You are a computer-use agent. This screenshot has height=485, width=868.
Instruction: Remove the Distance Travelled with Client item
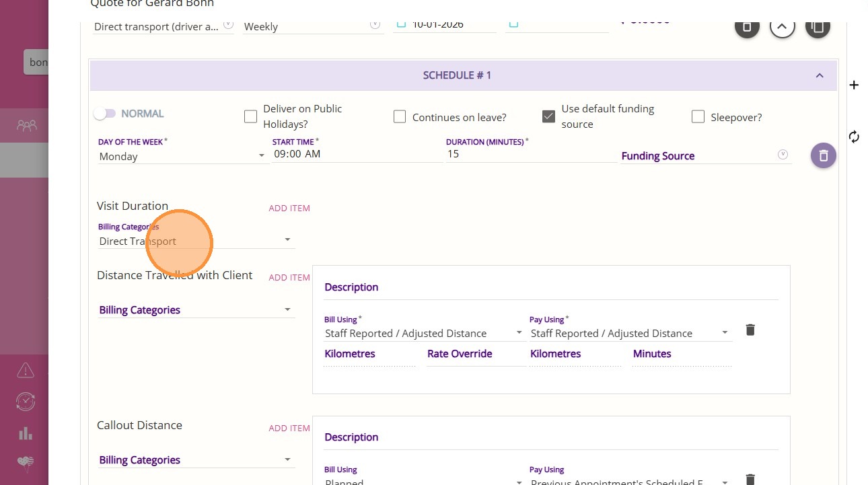tap(750, 330)
